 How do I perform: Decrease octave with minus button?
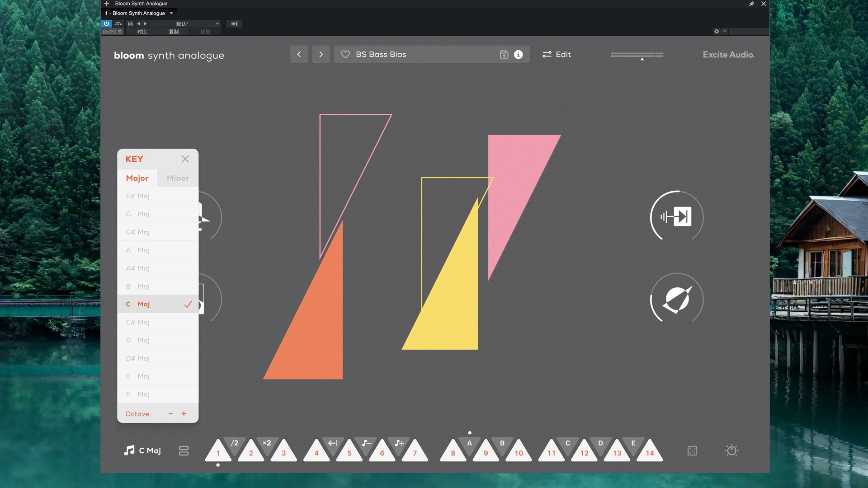170,414
